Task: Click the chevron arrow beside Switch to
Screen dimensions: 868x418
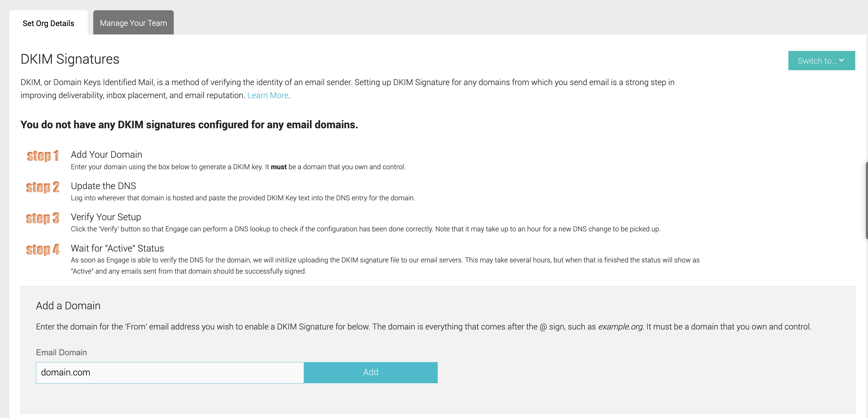Action: pos(841,60)
